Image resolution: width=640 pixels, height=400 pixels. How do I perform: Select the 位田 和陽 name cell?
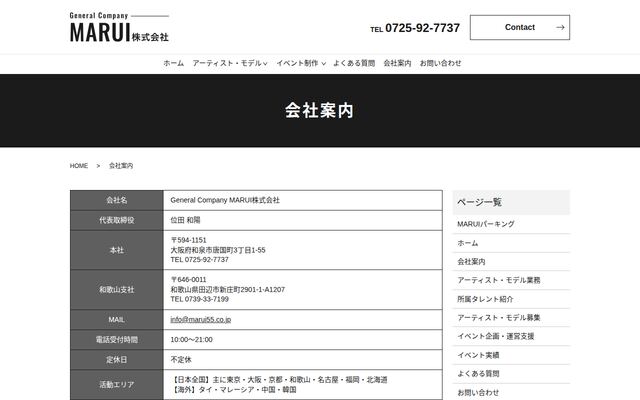[x=303, y=220]
